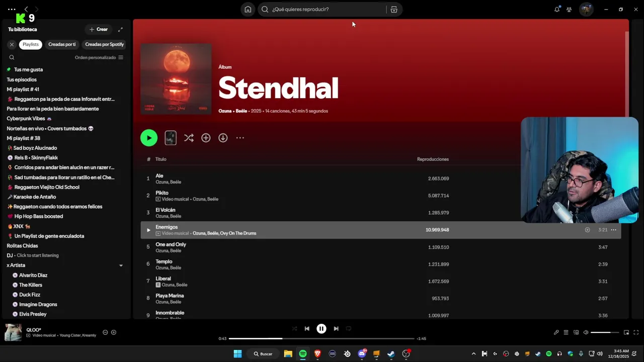Search within library magnifier icon
This screenshot has height=362, width=644.
(x=12, y=57)
